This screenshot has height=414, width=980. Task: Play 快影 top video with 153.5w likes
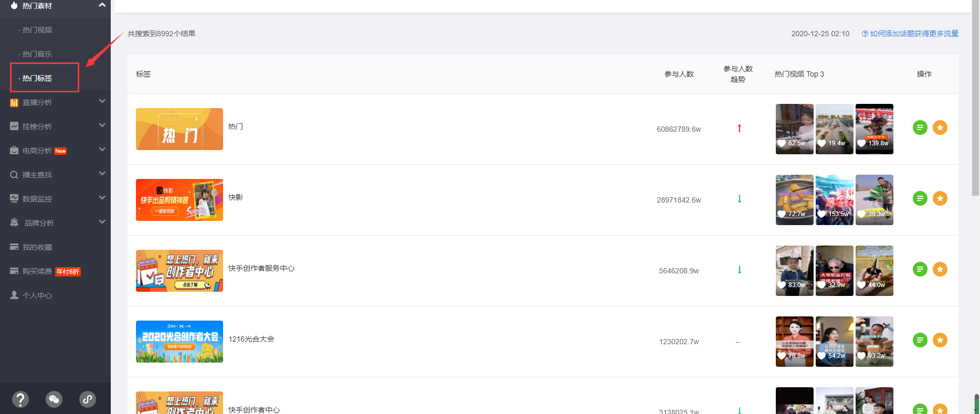tap(835, 200)
